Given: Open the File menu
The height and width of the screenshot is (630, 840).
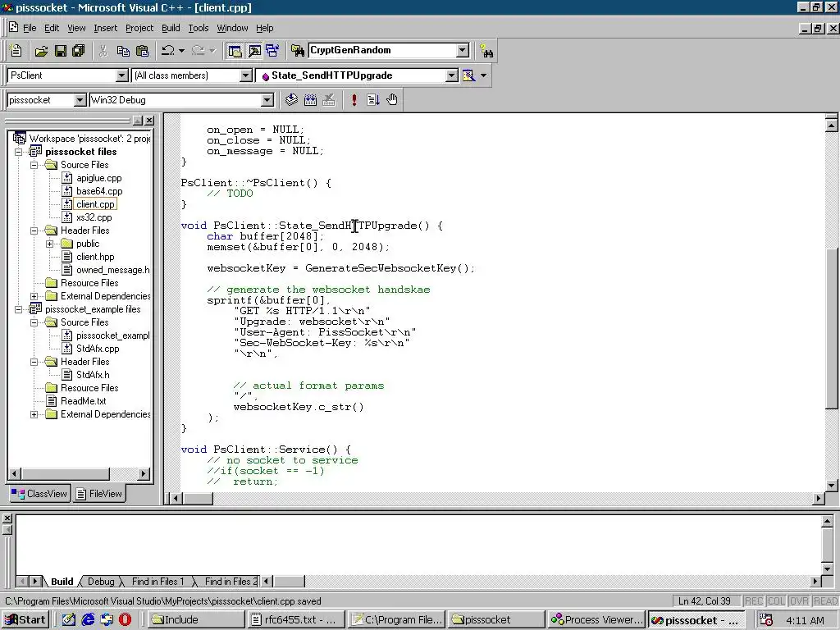Looking at the screenshot, I should [30, 28].
